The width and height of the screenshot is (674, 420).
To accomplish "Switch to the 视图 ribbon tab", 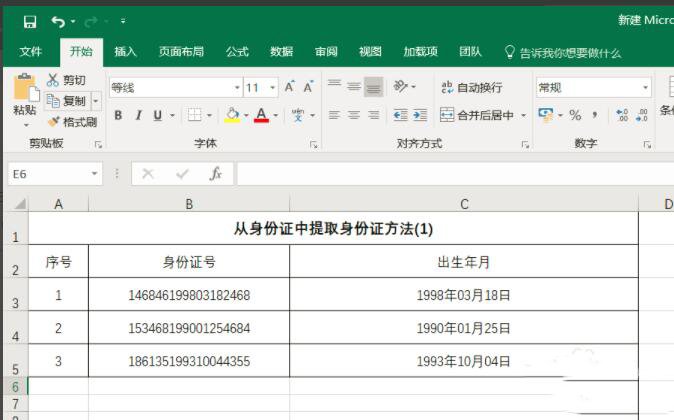I will pos(370,52).
